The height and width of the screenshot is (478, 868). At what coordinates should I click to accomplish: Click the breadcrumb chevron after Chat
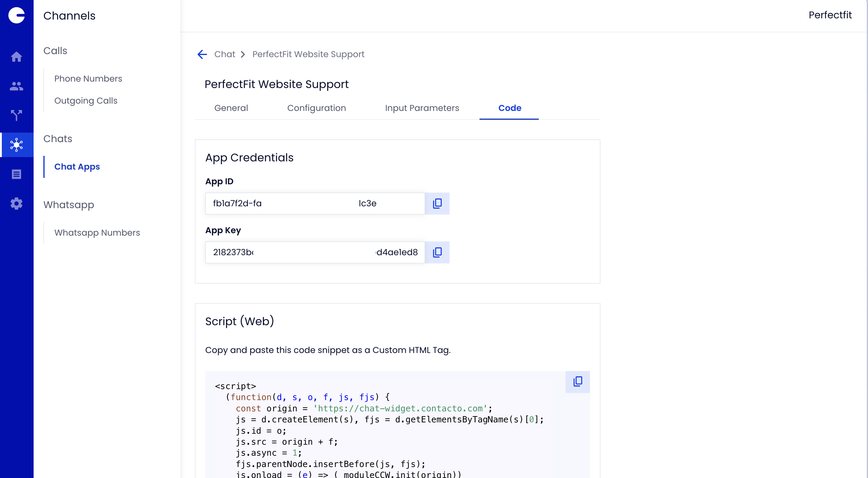point(243,54)
